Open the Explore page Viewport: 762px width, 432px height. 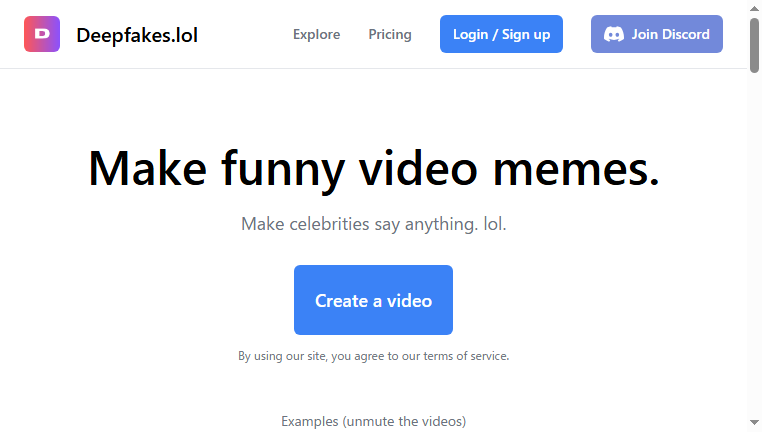coord(316,35)
